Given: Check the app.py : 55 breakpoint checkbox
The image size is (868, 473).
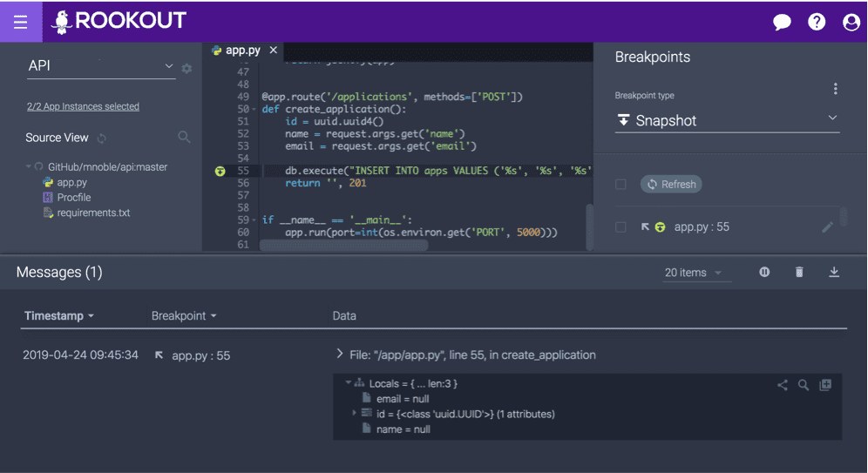Looking at the screenshot, I should (x=620, y=227).
